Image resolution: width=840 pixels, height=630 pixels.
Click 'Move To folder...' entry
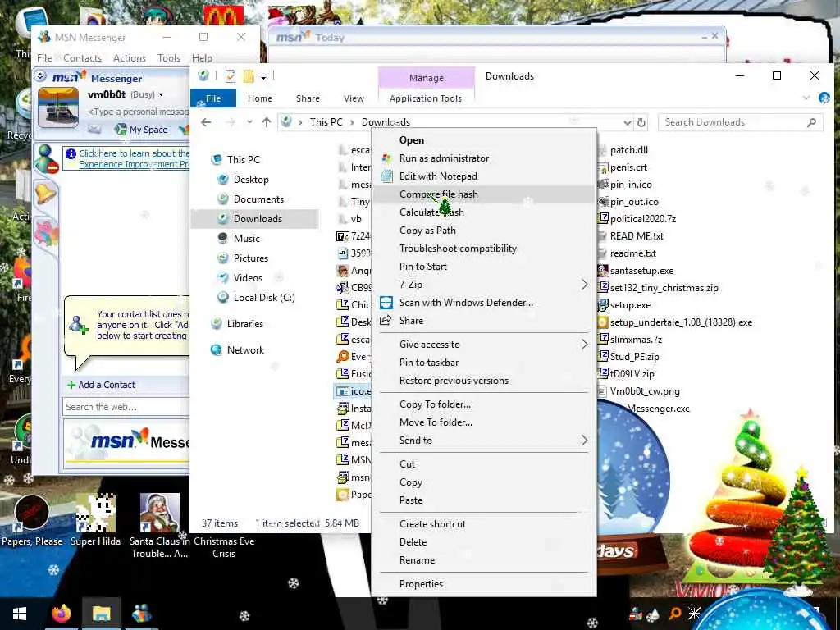pyautogui.click(x=436, y=422)
